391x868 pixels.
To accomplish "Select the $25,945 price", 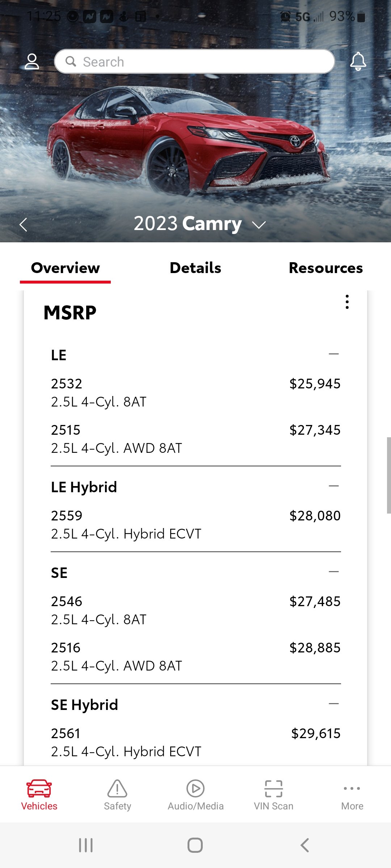I will (315, 384).
